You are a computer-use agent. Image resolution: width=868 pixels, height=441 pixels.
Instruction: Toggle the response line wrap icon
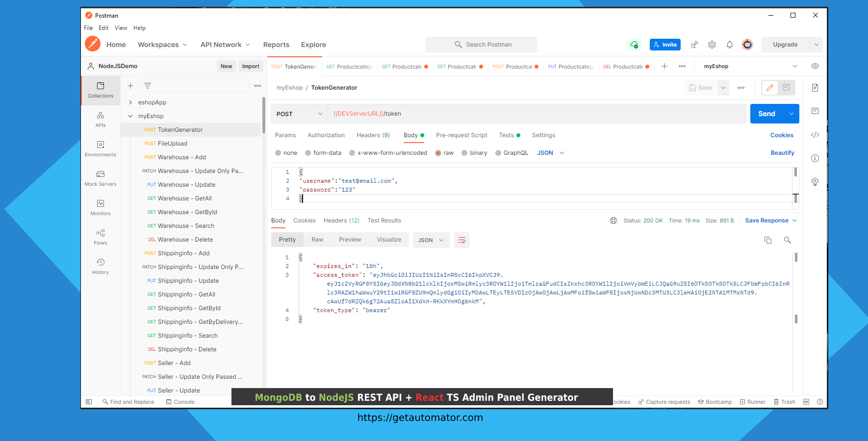pos(462,240)
